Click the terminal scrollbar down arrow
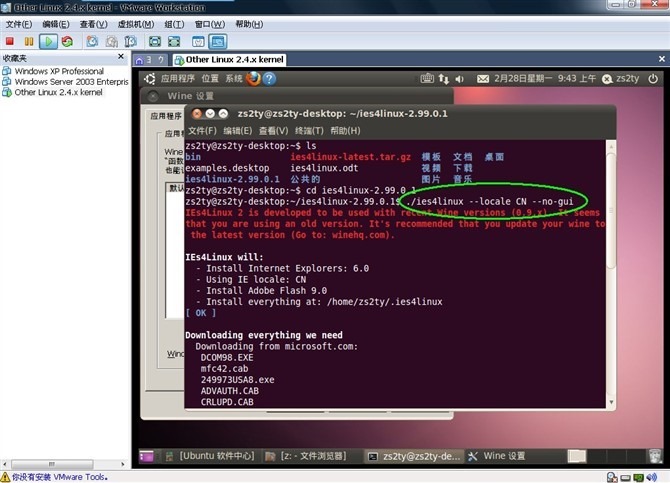 click(x=611, y=402)
